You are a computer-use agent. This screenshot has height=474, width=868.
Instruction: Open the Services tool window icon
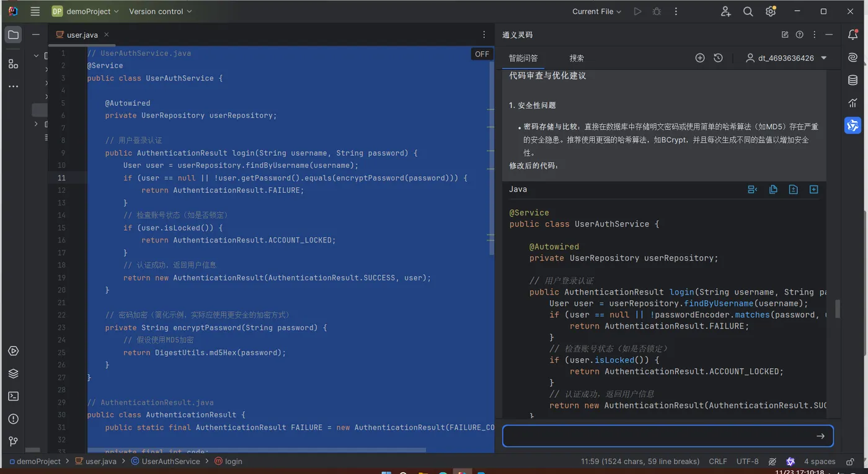click(x=13, y=351)
